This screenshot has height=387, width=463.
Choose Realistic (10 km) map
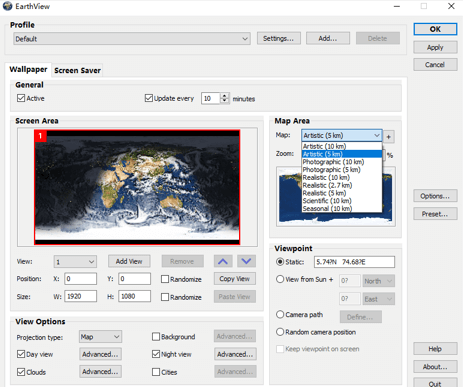(342, 177)
